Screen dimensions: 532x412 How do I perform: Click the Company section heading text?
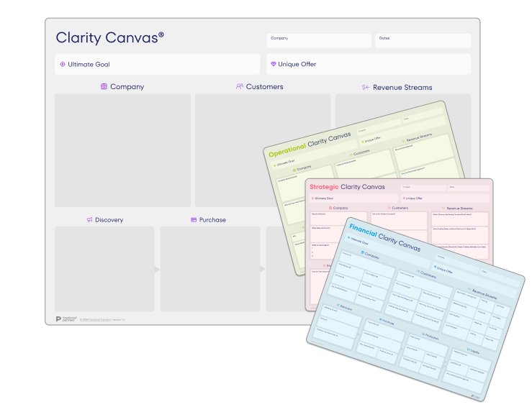tap(127, 87)
